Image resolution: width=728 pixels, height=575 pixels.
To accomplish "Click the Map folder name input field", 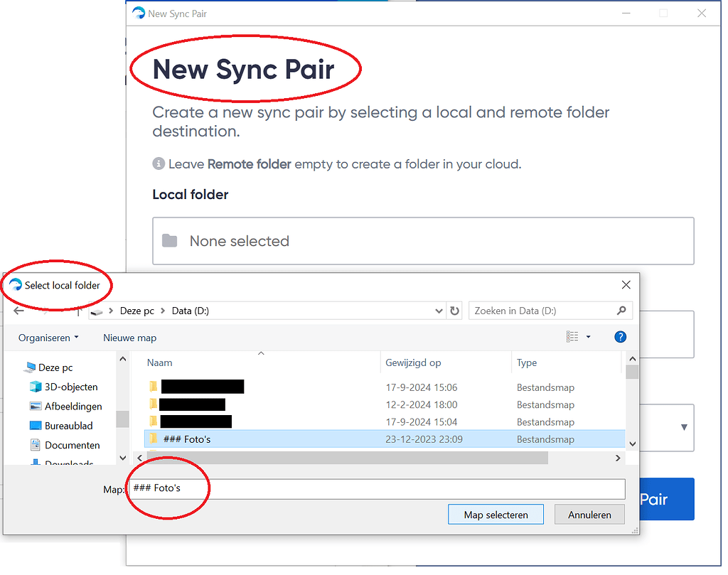I will coord(377,489).
